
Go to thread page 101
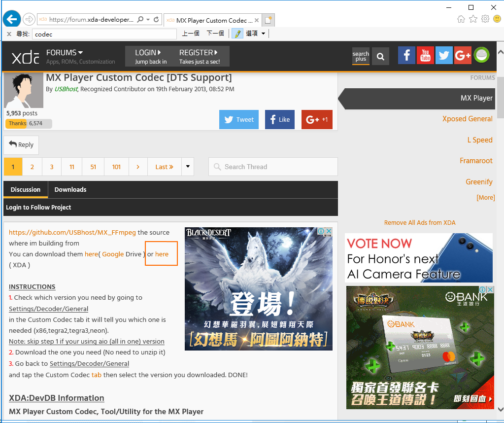pyautogui.click(x=116, y=167)
